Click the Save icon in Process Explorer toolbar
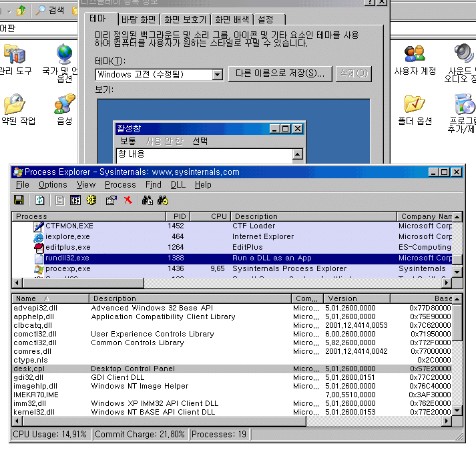 point(19,200)
